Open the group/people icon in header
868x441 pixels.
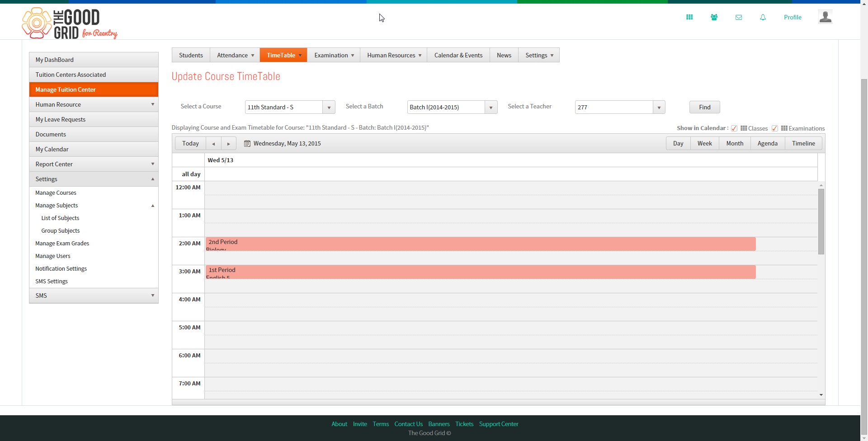(714, 17)
